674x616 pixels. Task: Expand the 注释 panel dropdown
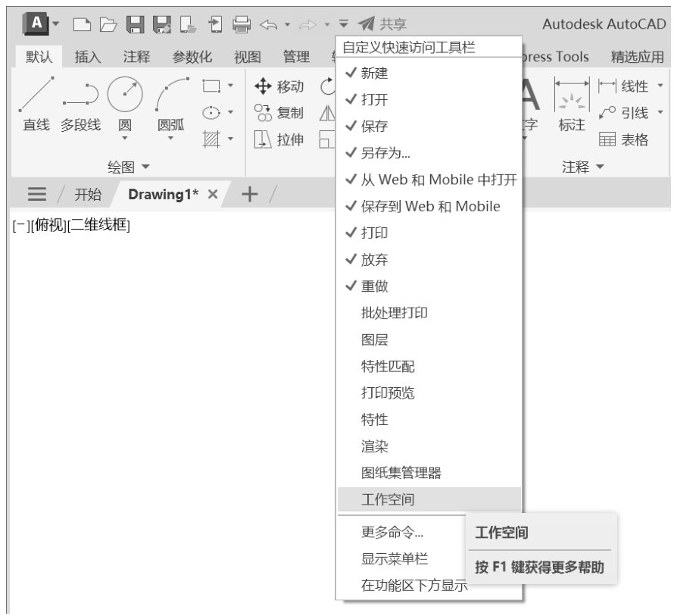[x=579, y=166]
